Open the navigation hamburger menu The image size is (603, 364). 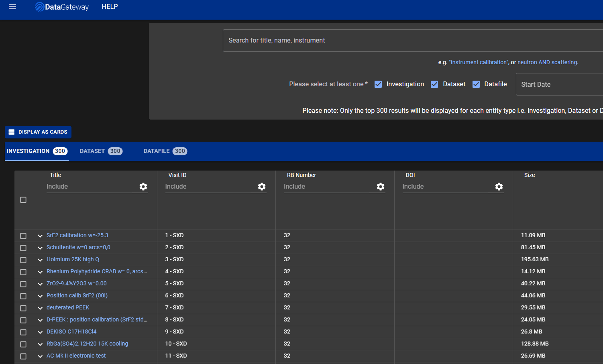[12, 6]
